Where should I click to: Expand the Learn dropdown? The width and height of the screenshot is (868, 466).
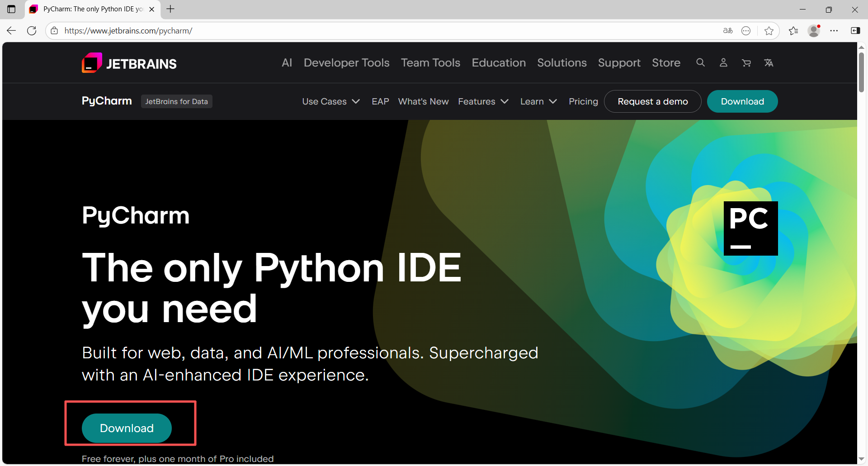coord(538,101)
